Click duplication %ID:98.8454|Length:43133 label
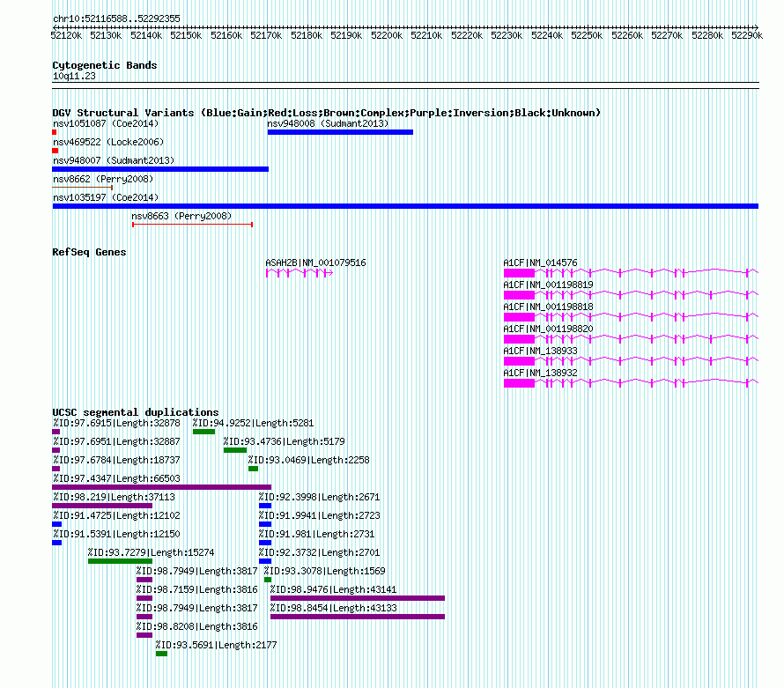Image resolution: width=784 pixels, height=688 pixels. (x=334, y=608)
